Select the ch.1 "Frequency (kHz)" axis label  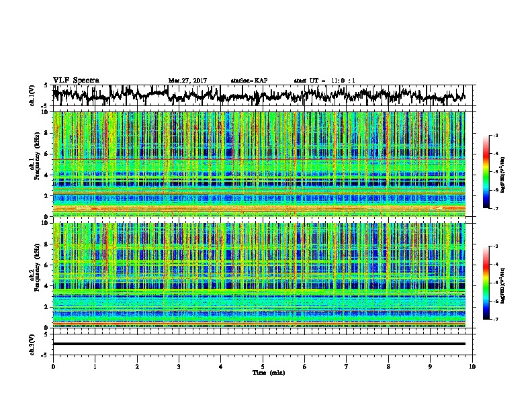tap(36, 156)
